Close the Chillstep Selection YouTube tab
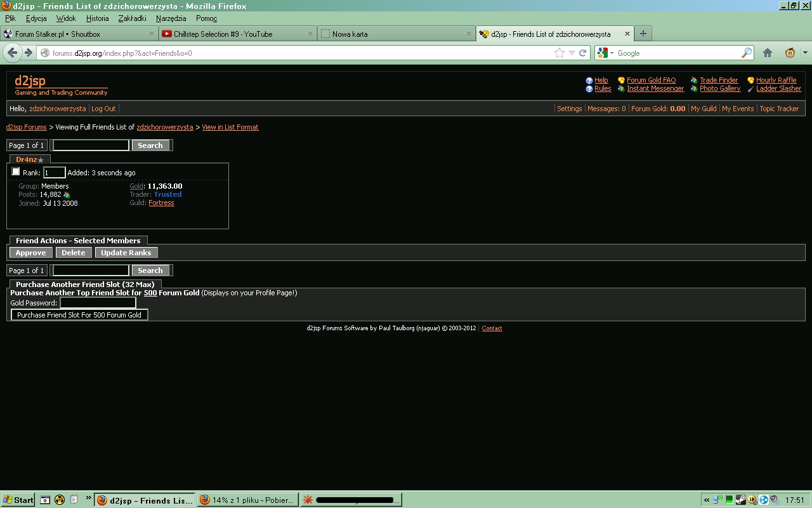The width and height of the screenshot is (812, 508). click(x=310, y=34)
